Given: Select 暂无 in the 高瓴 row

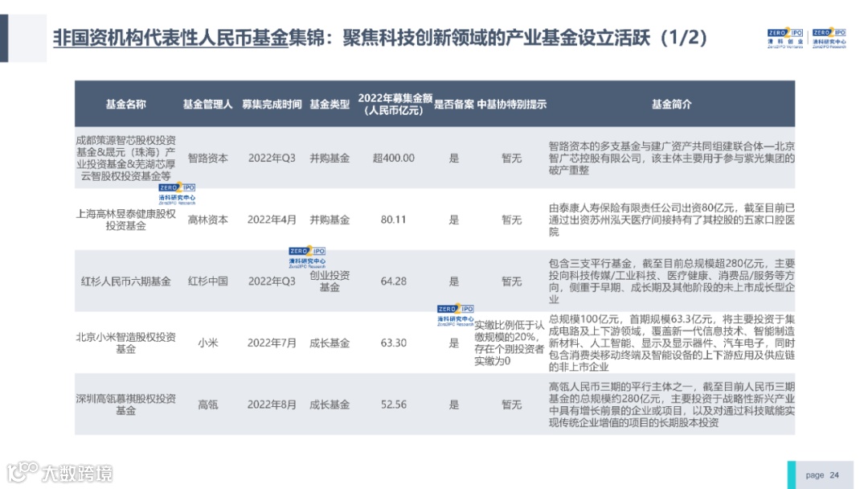Looking at the screenshot, I should (511, 405).
